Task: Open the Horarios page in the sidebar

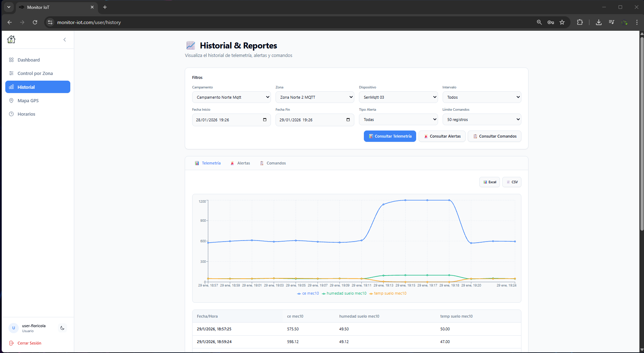Action: 26,114
